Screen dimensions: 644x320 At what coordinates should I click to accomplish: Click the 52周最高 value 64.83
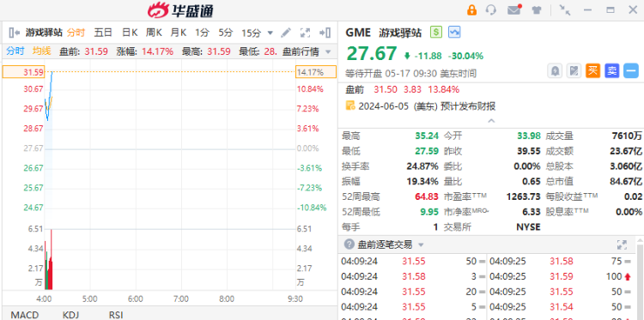click(426, 196)
